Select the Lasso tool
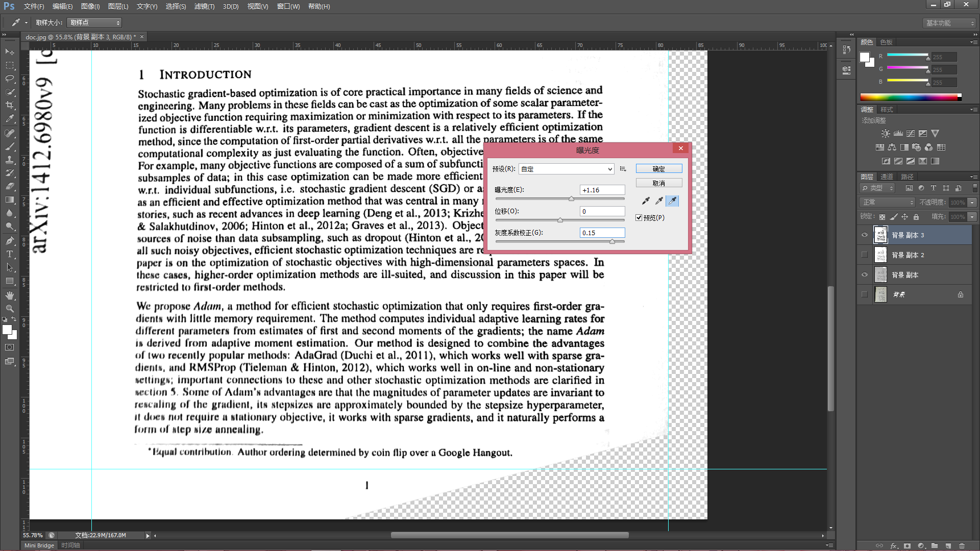980x551 pixels. (10, 79)
